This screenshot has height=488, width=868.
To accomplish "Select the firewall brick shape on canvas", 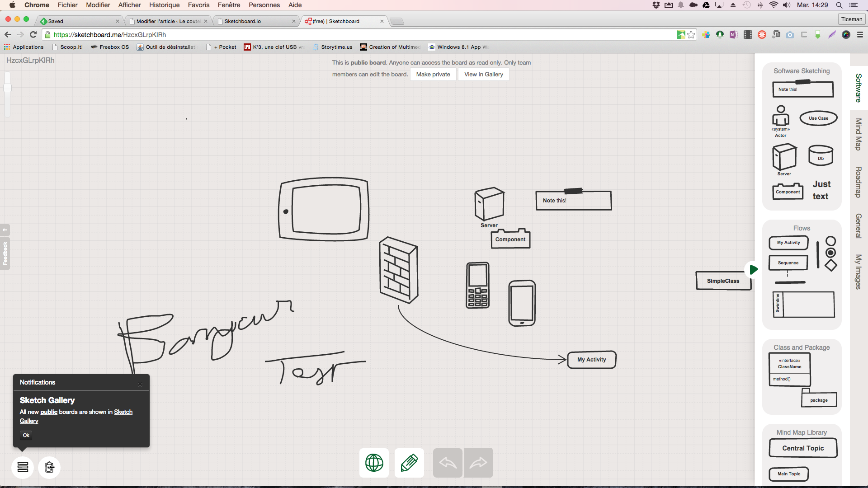I will pyautogui.click(x=398, y=270).
